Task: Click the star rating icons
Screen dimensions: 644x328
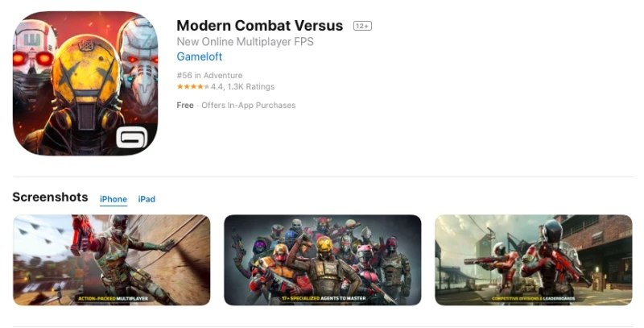Action: click(193, 87)
